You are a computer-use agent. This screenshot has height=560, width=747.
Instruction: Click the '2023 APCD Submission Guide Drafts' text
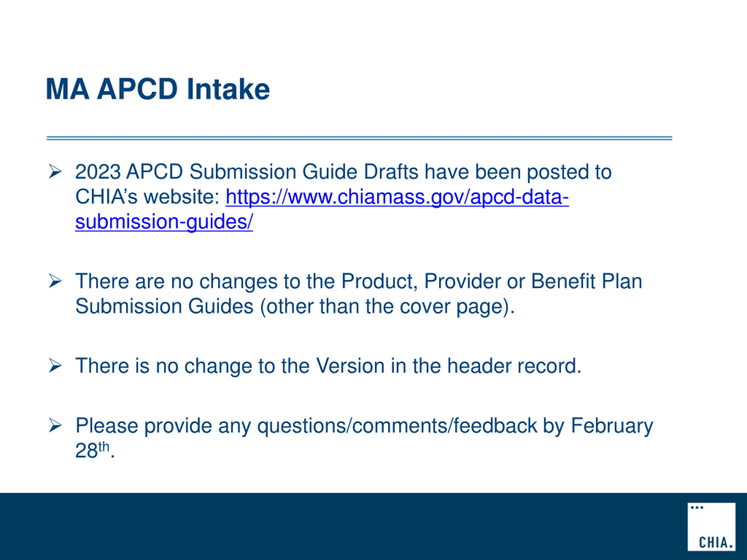click(247, 172)
